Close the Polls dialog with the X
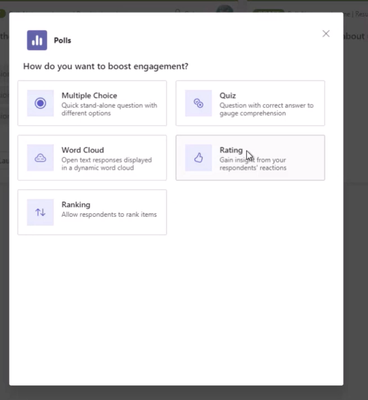The height and width of the screenshot is (400, 368). tap(326, 34)
